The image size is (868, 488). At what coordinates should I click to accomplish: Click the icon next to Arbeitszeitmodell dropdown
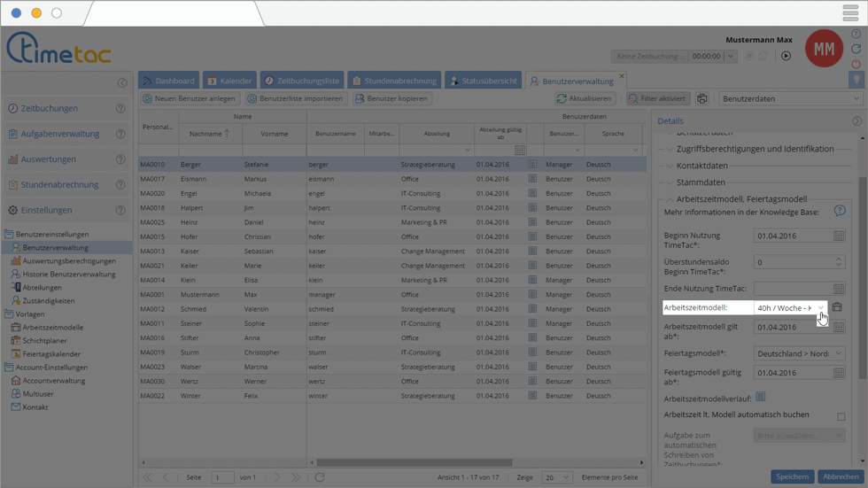point(837,307)
